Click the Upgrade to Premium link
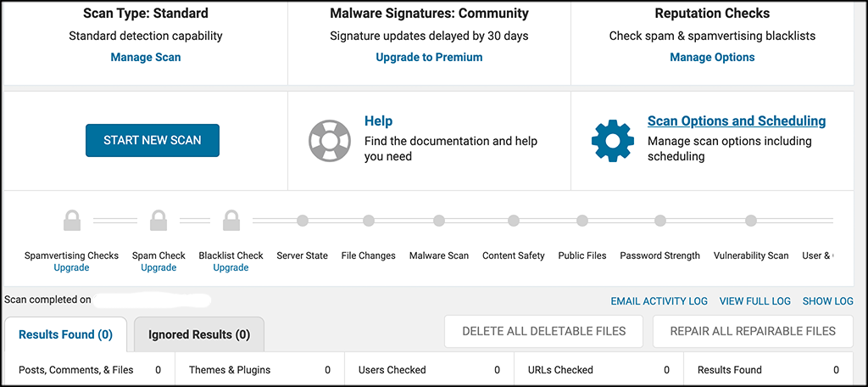The height and width of the screenshot is (387, 868). coord(429,57)
